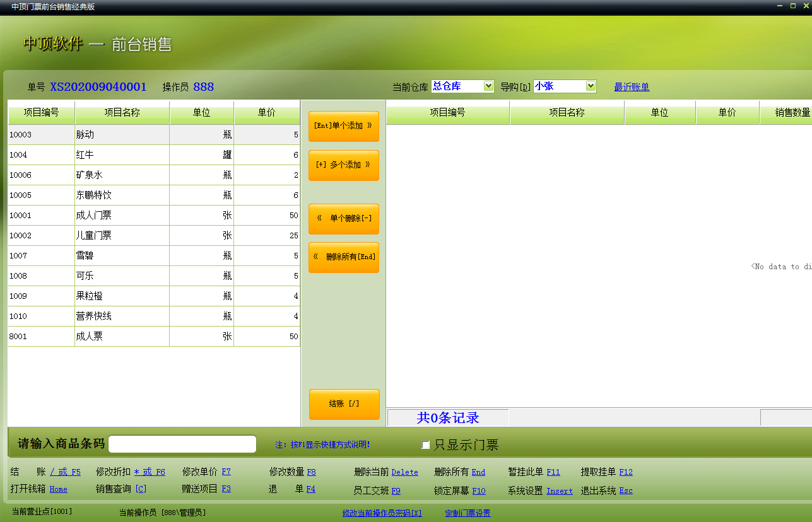Viewport: 812px width, 522px height.
Task: Select the 成人票 item row
Action: [154, 337]
